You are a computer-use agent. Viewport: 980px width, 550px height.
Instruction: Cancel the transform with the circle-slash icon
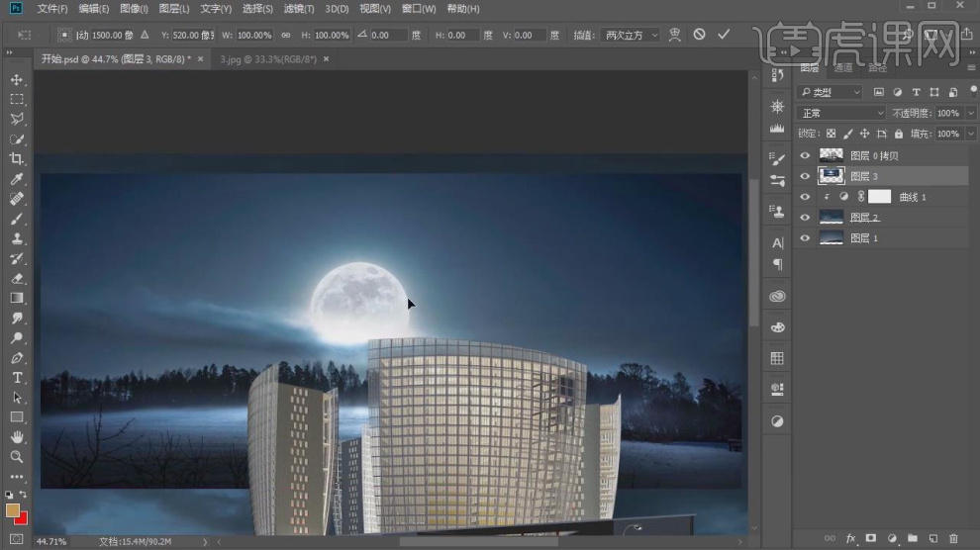(699, 35)
